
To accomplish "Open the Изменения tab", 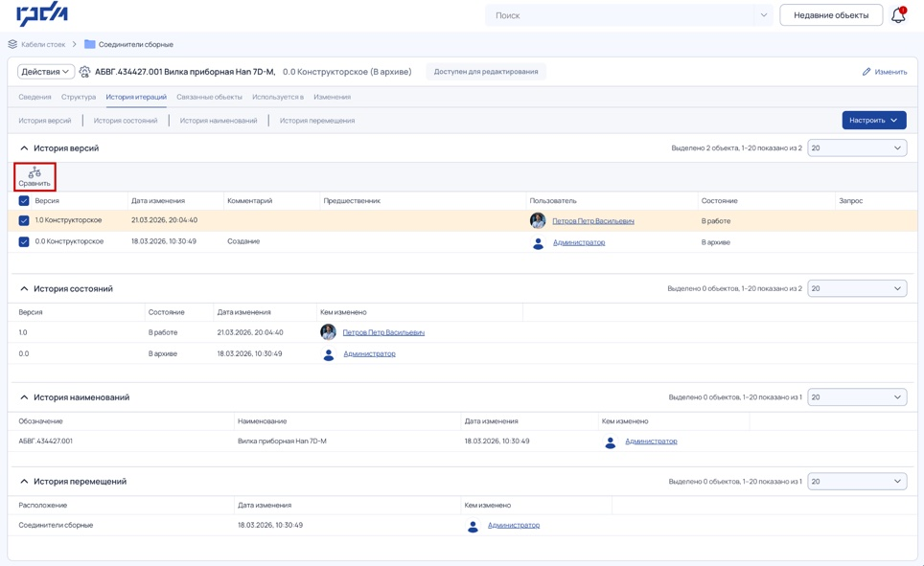I will pos(333,97).
